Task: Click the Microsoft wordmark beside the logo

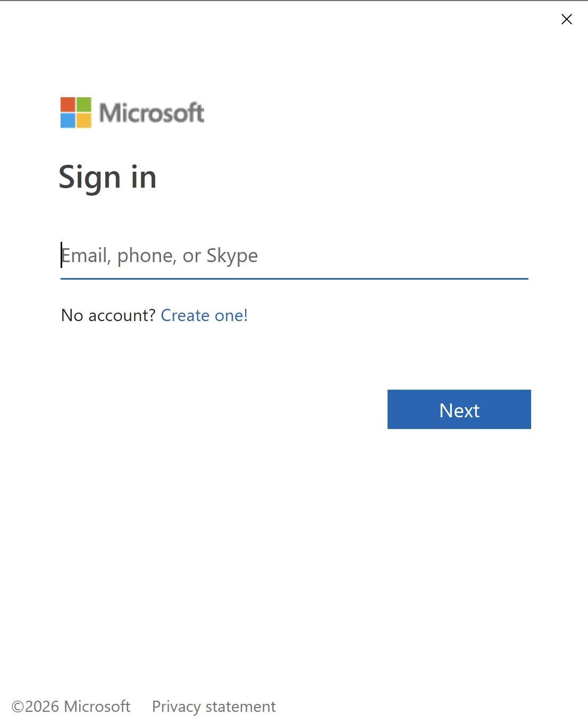Action: point(152,113)
